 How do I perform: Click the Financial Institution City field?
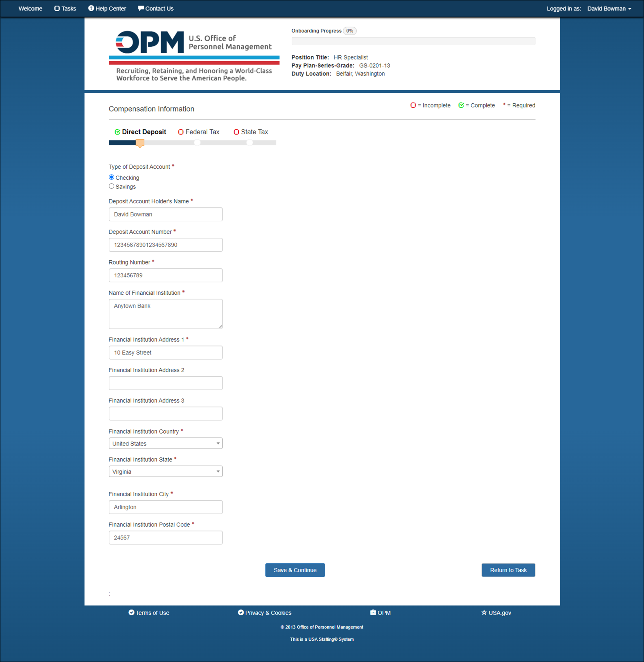[165, 507]
